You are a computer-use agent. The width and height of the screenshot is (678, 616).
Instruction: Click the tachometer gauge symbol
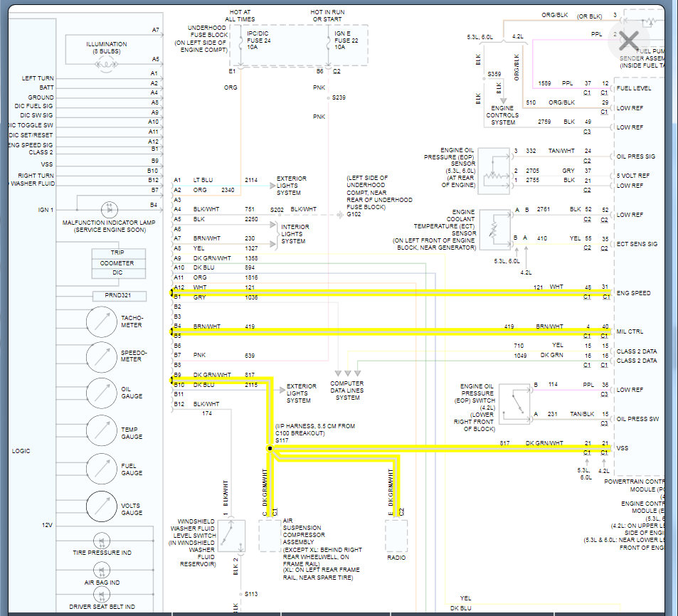coord(101,322)
